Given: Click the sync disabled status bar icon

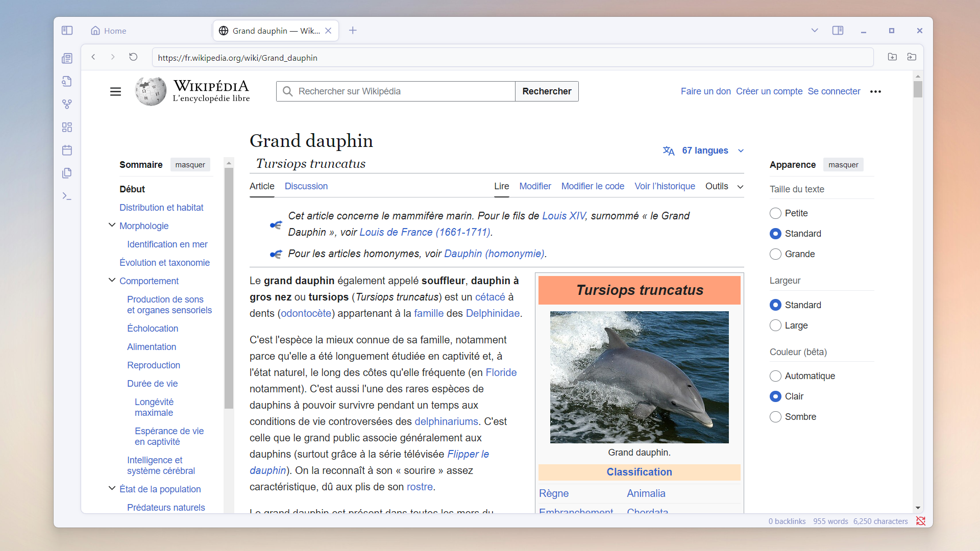Looking at the screenshot, I should point(920,521).
